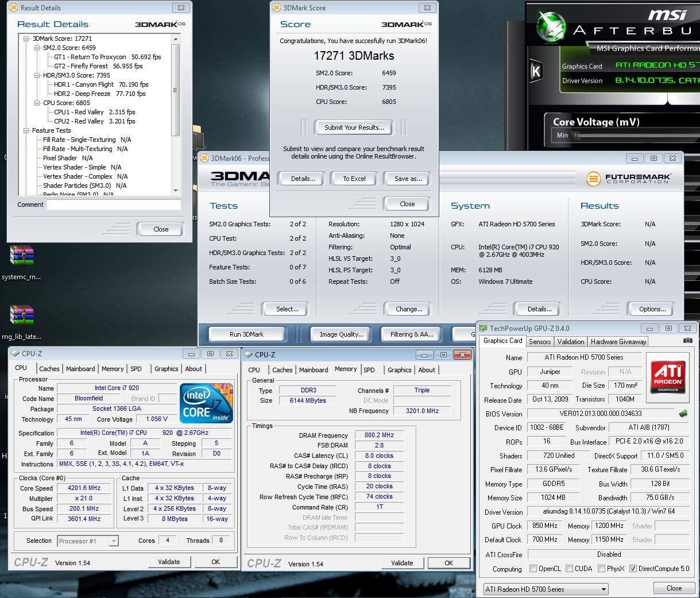Toggle the CUDA checkbox in GPU-Z
The image size is (700, 598).
click(570, 569)
